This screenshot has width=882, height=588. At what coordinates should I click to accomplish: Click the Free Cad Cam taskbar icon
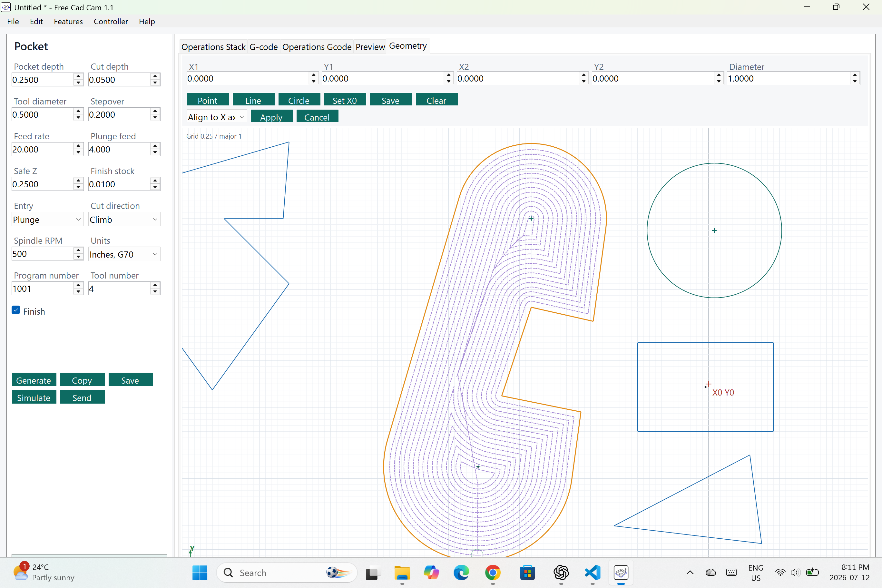[621, 573]
